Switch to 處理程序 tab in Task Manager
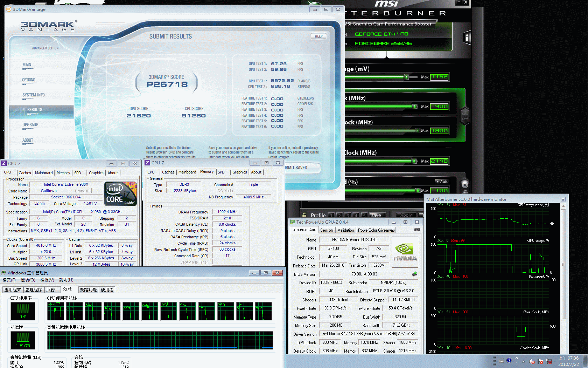Screen dimensions: 588x368 click(x=34, y=290)
